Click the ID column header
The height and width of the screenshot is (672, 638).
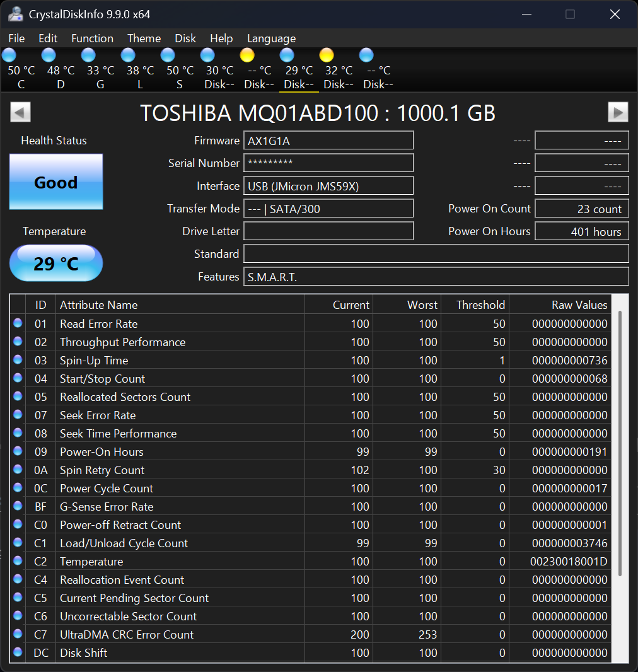click(x=41, y=304)
